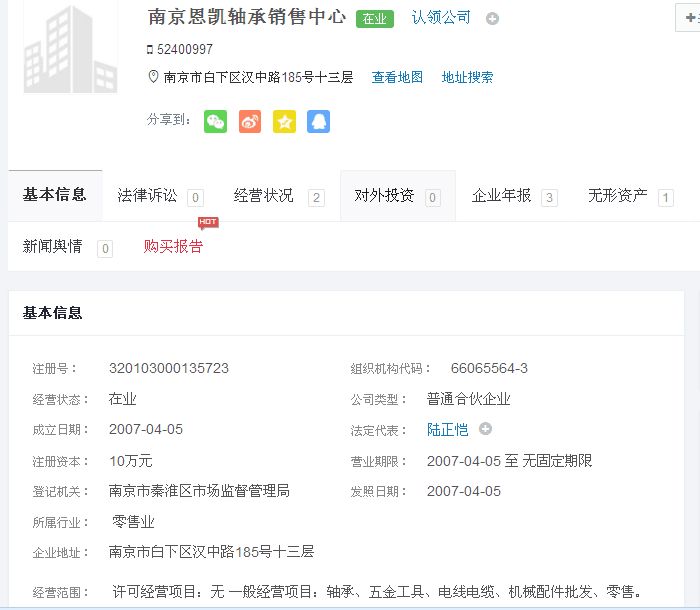Share to QQ via blue penguin icon

318,122
